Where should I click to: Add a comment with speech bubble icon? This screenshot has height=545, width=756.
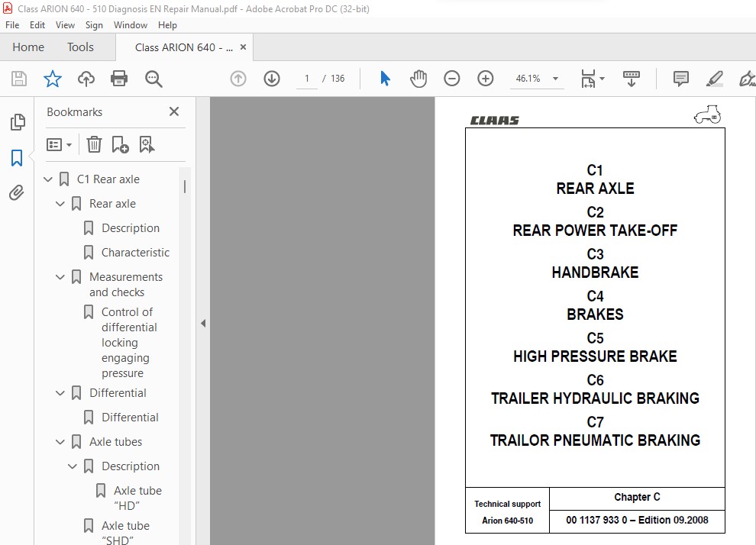pos(681,79)
